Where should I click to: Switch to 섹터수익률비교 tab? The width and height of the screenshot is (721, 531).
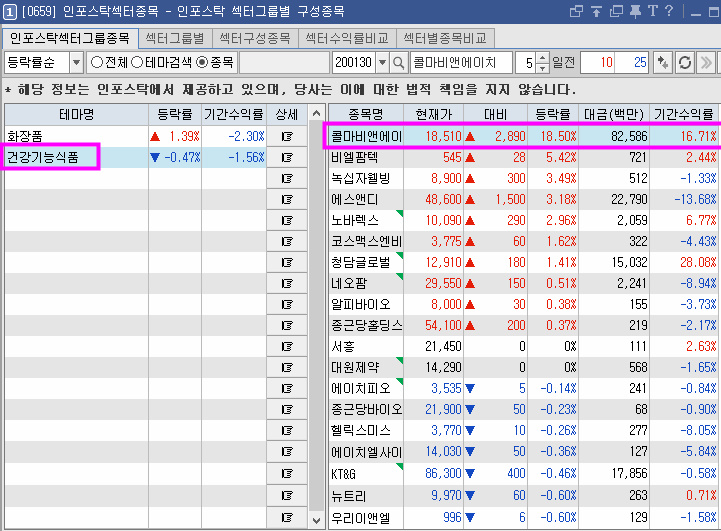(x=347, y=38)
